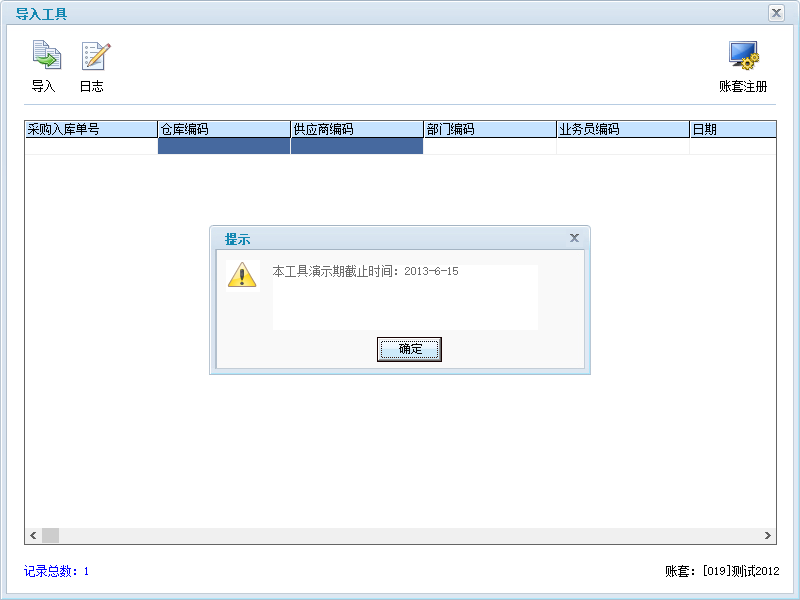Close the 导入工具 window

click(776, 13)
